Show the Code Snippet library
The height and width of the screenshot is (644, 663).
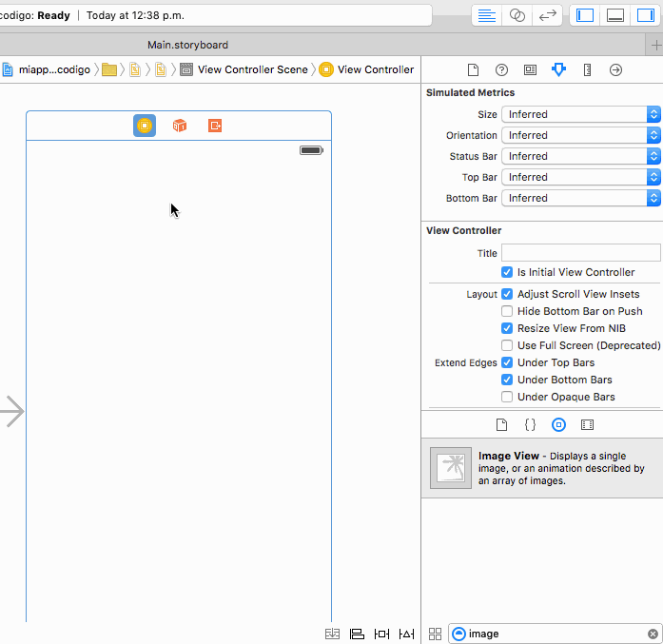[x=531, y=424]
